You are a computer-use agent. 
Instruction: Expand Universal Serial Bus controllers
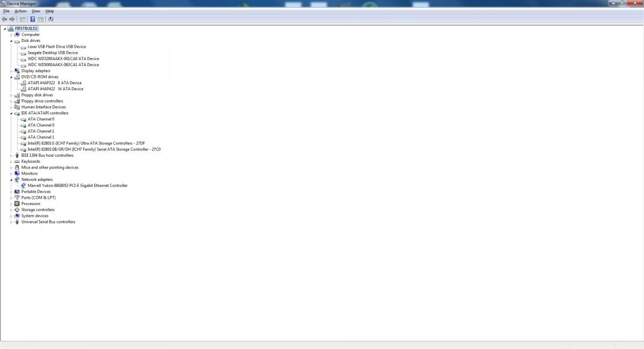[11, 222]
